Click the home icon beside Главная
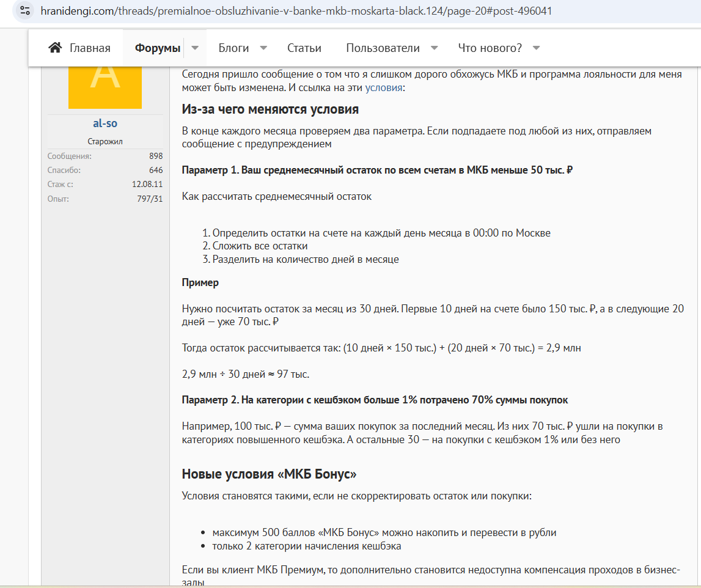The width and height of the screenshot is (701, 588). [55, 48]
